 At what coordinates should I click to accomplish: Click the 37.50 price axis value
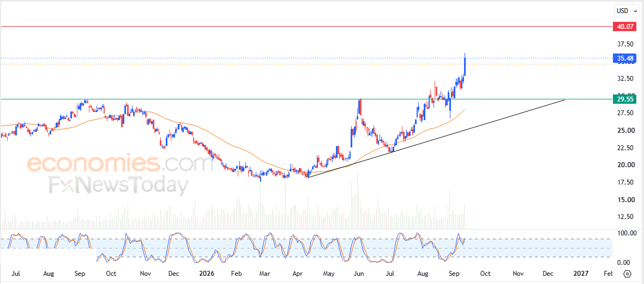click(x=624, y=44)
